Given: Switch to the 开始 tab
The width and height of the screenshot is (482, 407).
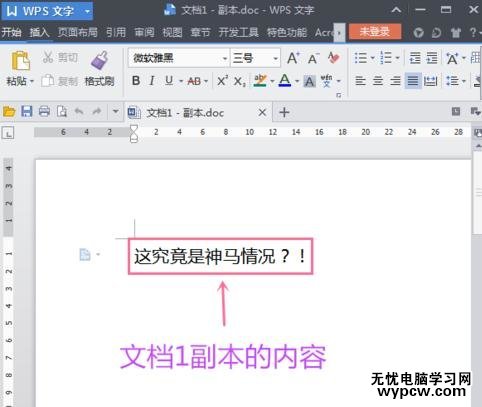Looking at the screenshot, I should [x=11, y=32].
